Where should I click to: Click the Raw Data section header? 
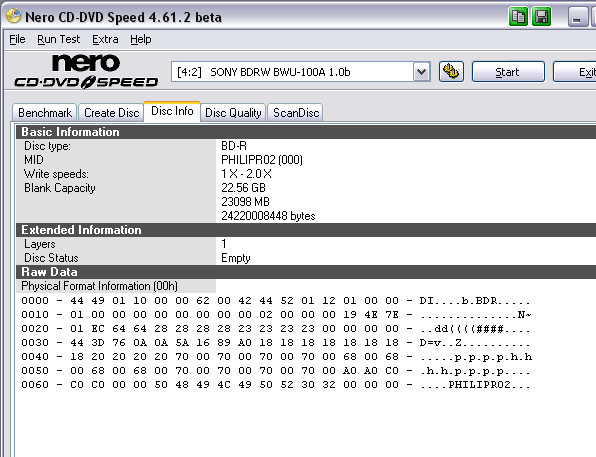[x=306, y=272]
